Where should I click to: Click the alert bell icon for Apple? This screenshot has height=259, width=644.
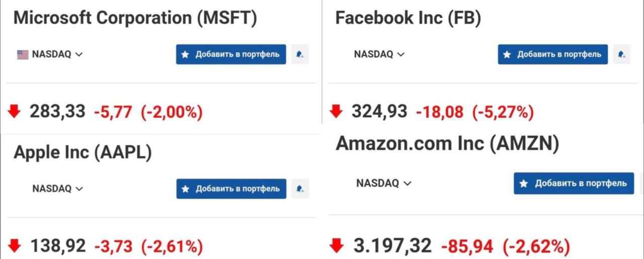pyautogui.click(x=300, y=189)
